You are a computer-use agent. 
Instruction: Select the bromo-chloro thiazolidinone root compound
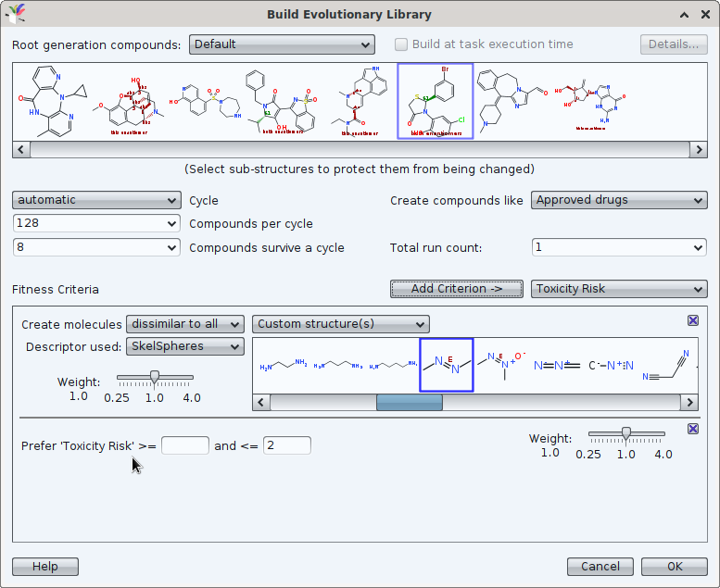pos(435,101)
